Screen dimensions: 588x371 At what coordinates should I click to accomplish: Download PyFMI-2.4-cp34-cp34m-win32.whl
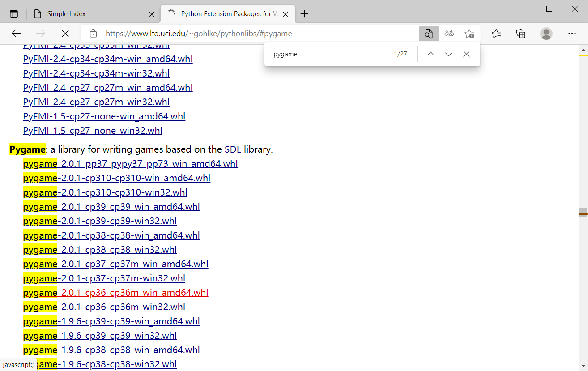(x=96, y=73)
